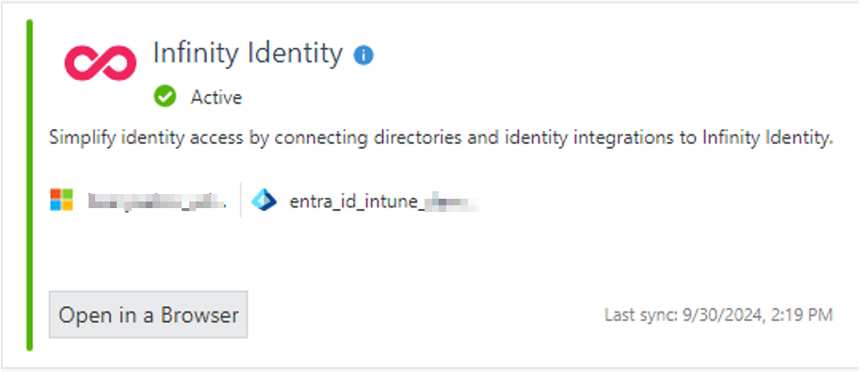Click the Active status label
This screenshot has width=868, height=372.
[x=217, y=97]
